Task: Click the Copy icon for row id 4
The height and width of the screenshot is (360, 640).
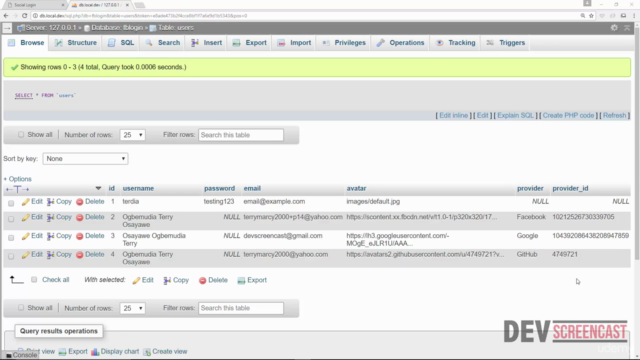Action: (x=51, y=255)
